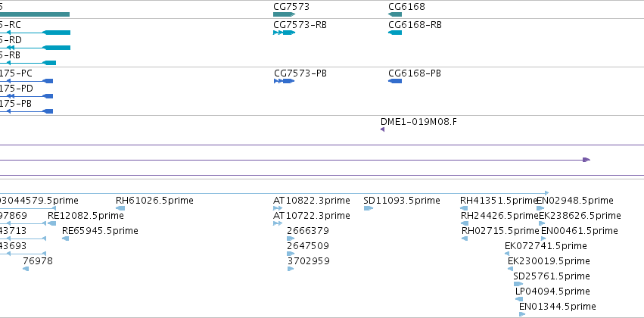Select the RH61026.5prime EST marker
This screenshot has height=318, width=644.
coord(120,208)
